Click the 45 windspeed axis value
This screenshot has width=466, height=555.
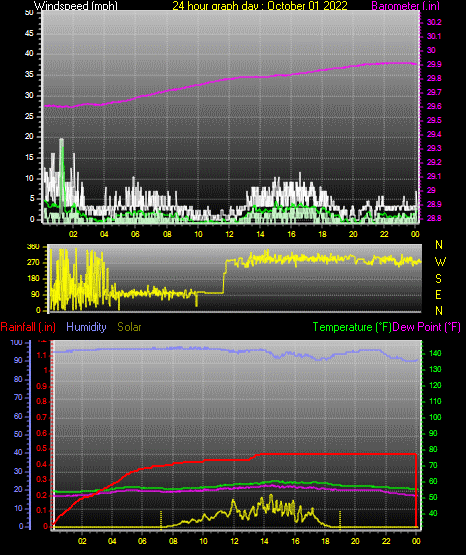pos(29,33)
